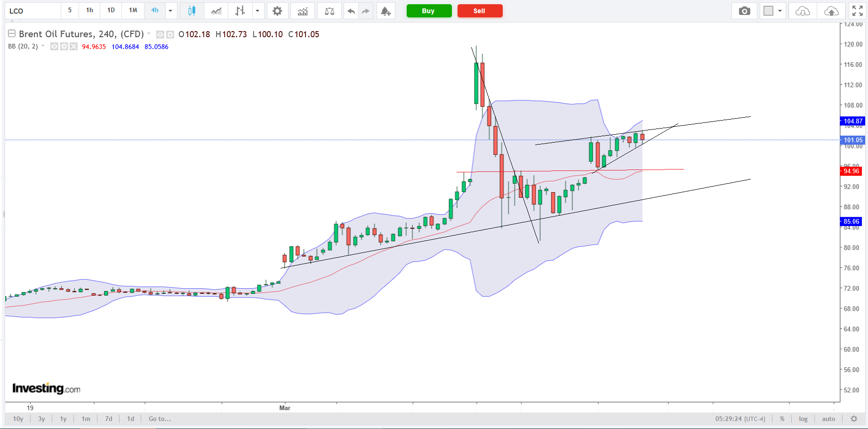
Task: Open the indicators menu icon
Action: (303, 11)
